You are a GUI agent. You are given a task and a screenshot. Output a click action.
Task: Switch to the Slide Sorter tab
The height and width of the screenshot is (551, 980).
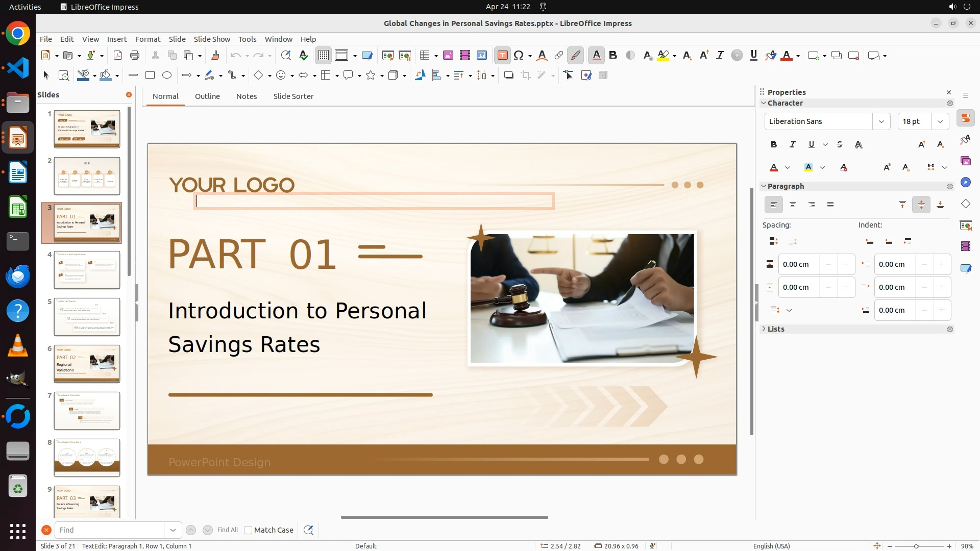(293, 96)
